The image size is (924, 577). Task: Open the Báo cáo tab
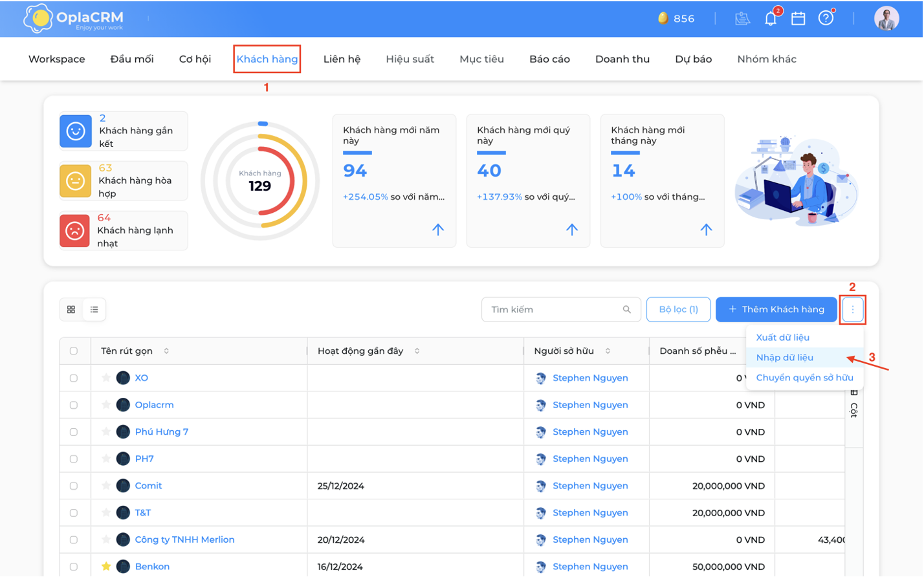[x=549, y=59]
